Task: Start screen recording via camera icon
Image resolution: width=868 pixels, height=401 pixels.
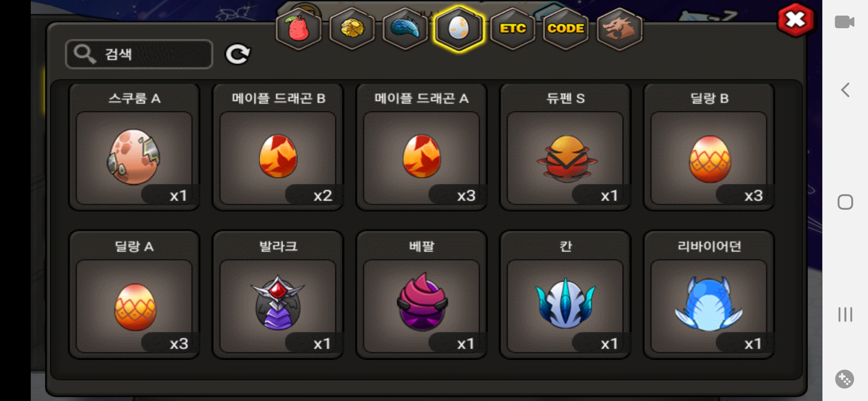Action: pyautogui.click(x=845, y=22)
